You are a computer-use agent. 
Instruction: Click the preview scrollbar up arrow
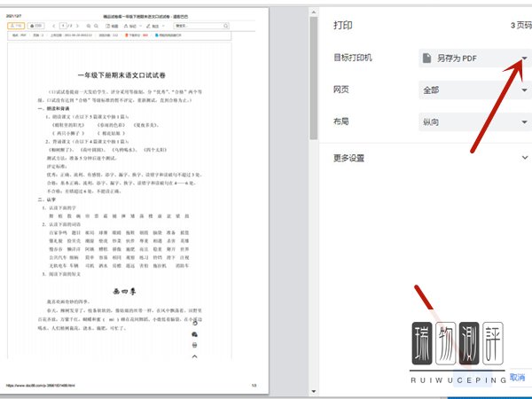click(314, 12)
